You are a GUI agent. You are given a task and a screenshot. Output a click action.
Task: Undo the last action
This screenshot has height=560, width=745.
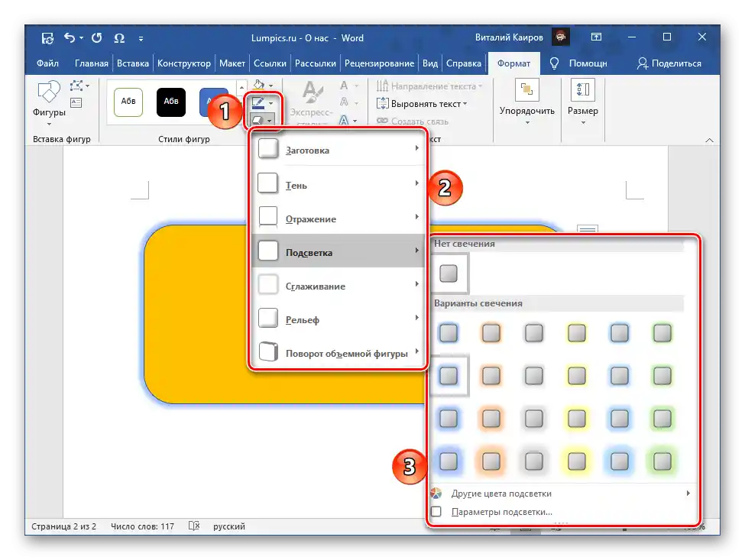pos(70,37)
